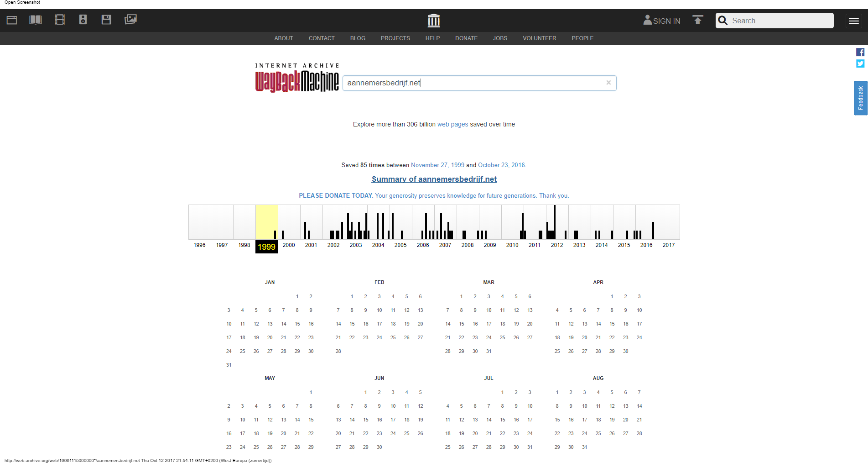Open the October 23, 2016 capture link
This screenshot has height=463, width=868.
point(501,165)
